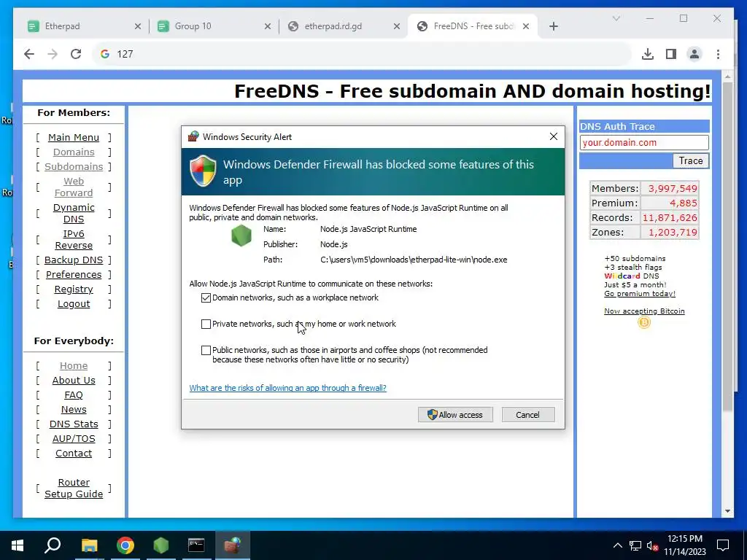Open the firewall alert taskbar icon
The image size is (747, 560).
[233, 545]
